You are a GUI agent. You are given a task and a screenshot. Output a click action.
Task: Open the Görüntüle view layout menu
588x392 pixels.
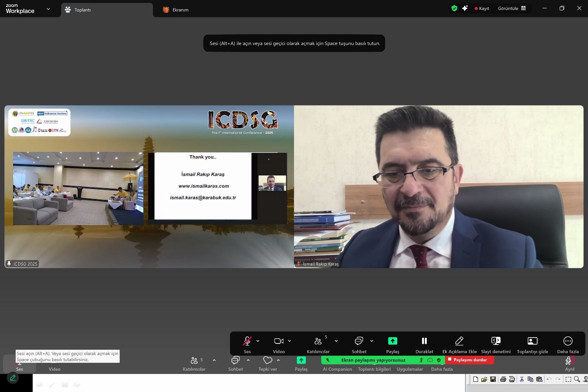tap(512, 8)
